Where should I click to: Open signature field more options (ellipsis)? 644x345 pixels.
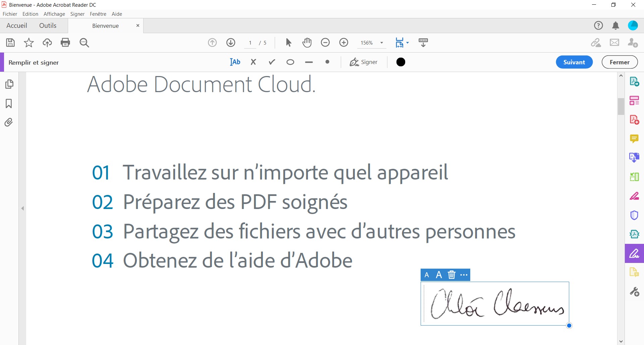pos(464,275)
